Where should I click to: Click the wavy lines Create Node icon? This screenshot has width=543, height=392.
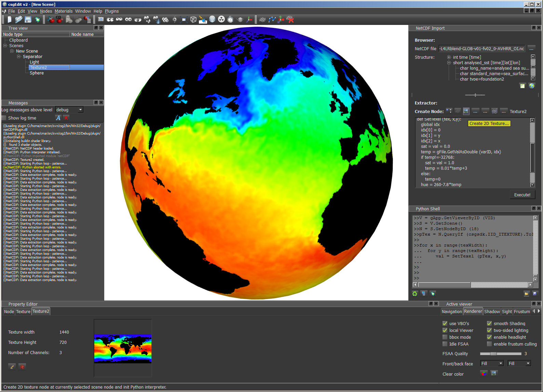494,111
